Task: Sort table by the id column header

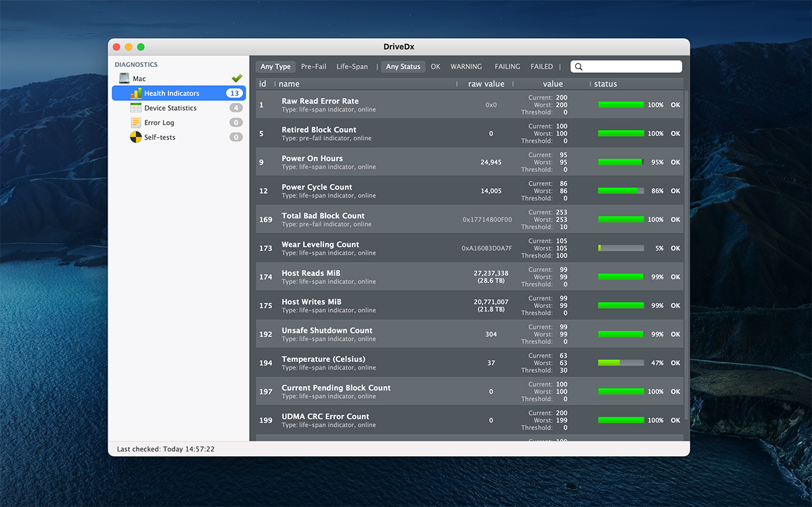Action: (x=263, y=84)
